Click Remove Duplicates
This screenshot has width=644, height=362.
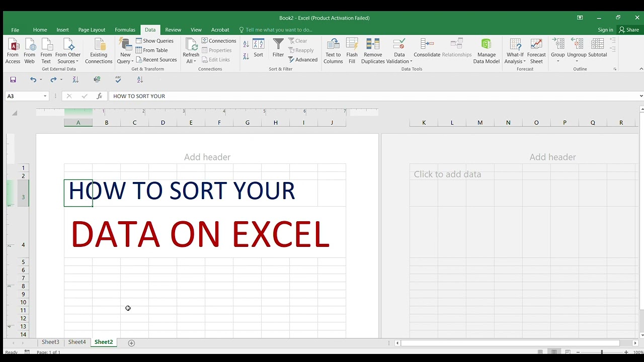[x=373, y=51]
